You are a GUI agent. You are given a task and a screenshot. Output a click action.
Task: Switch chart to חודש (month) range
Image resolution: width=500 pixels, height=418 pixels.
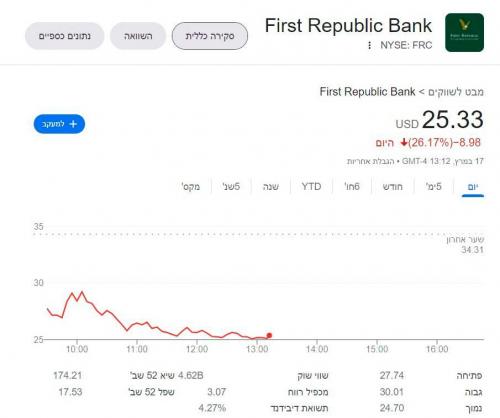coord(393,187)
